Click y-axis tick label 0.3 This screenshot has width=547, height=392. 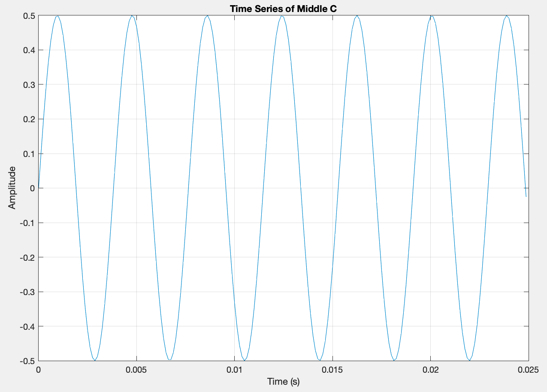tap(29, 84)
